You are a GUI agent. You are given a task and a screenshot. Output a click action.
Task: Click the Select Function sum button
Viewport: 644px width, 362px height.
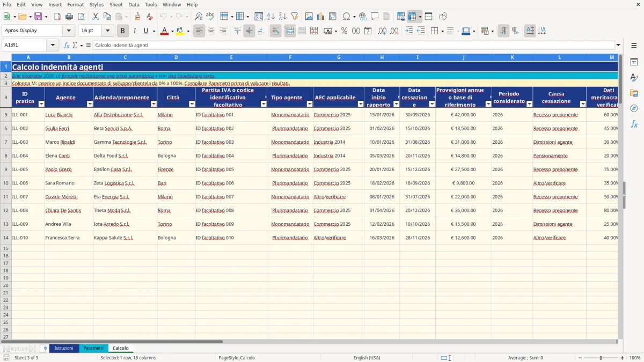[75, 45]
